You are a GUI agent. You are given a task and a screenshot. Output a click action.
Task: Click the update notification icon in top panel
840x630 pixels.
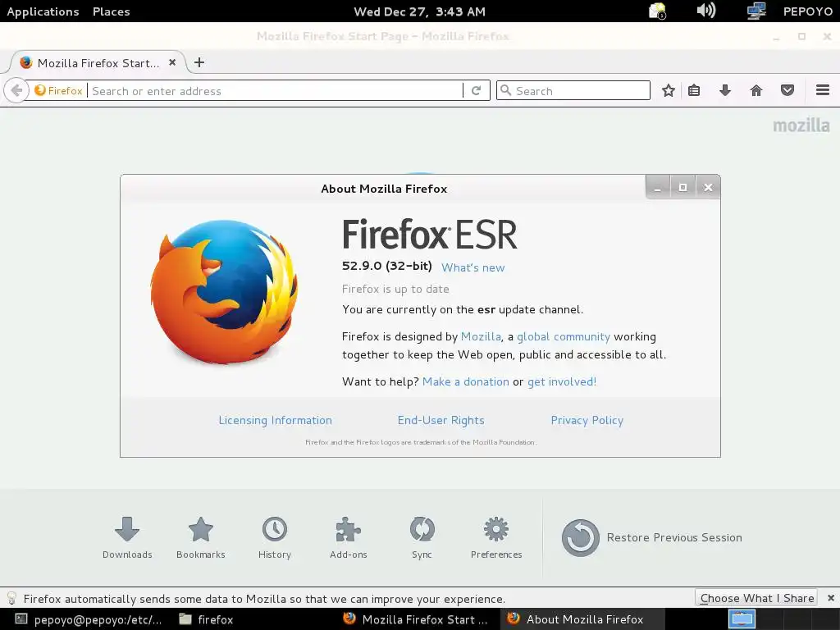[657, 11]
